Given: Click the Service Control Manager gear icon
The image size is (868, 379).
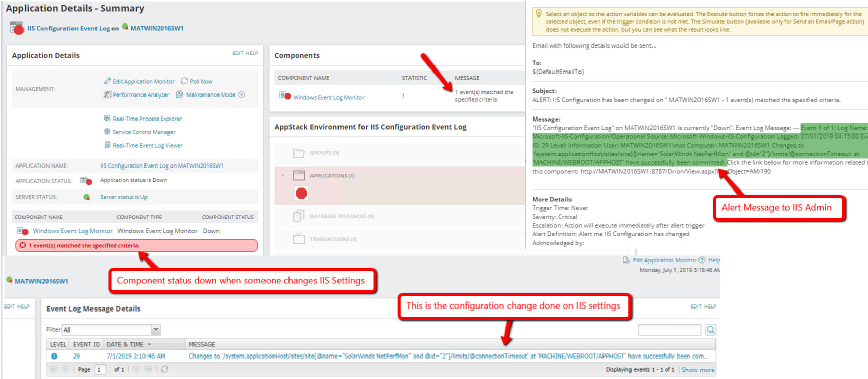Looking at the screenshot, I should 107,131.
